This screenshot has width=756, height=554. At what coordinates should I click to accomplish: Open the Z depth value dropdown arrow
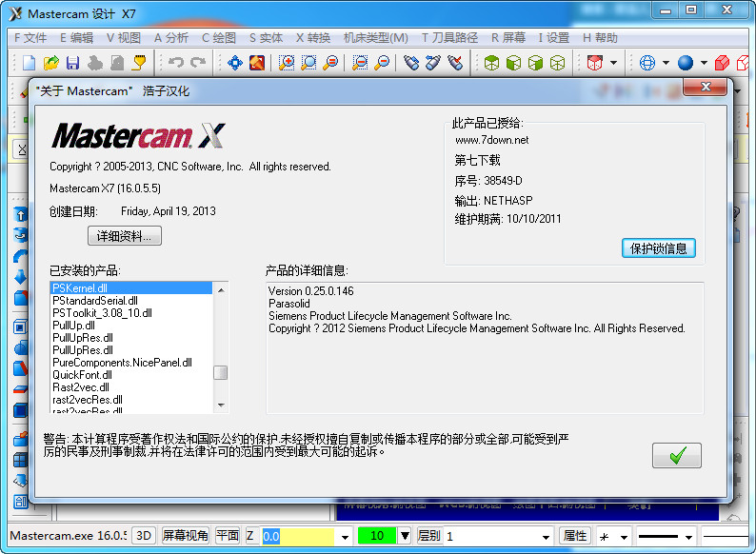tap(345, 537)
